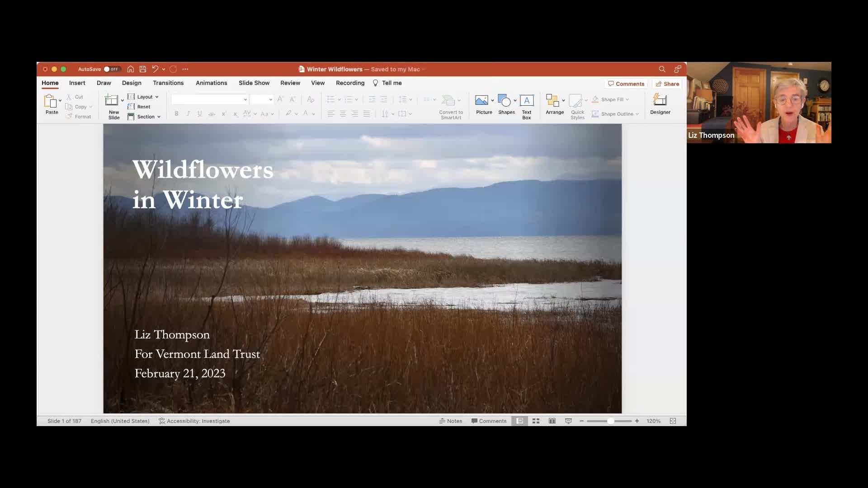The width and height of the screenshot is (868, 488).
Task: Click Convert to SmartArt icon
Action: [x=448, y=100]
